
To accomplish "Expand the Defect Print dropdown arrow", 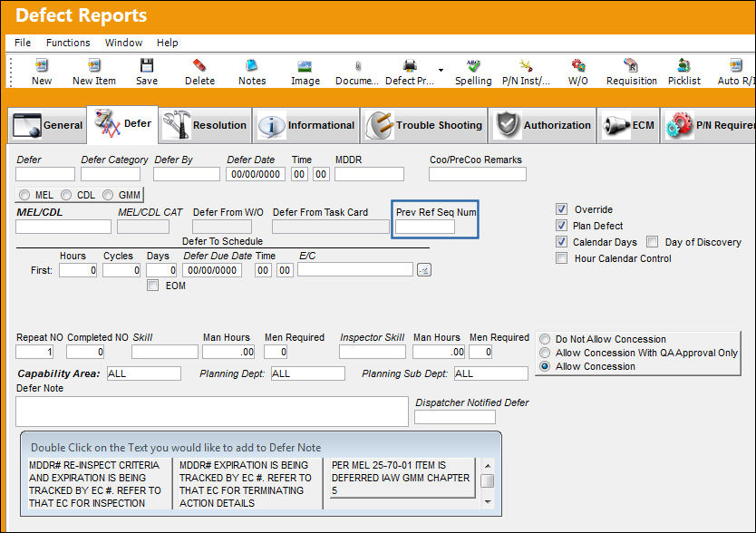I will [441, 71].
